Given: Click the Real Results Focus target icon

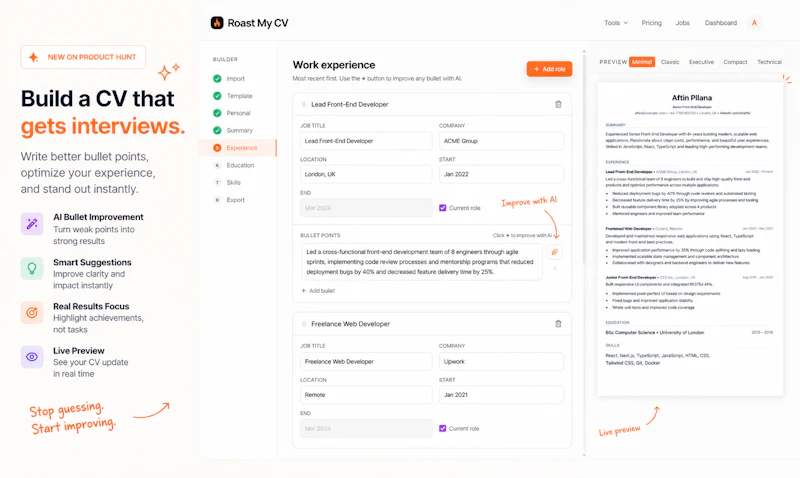Looking at the screenshot, I should point(32,312).
